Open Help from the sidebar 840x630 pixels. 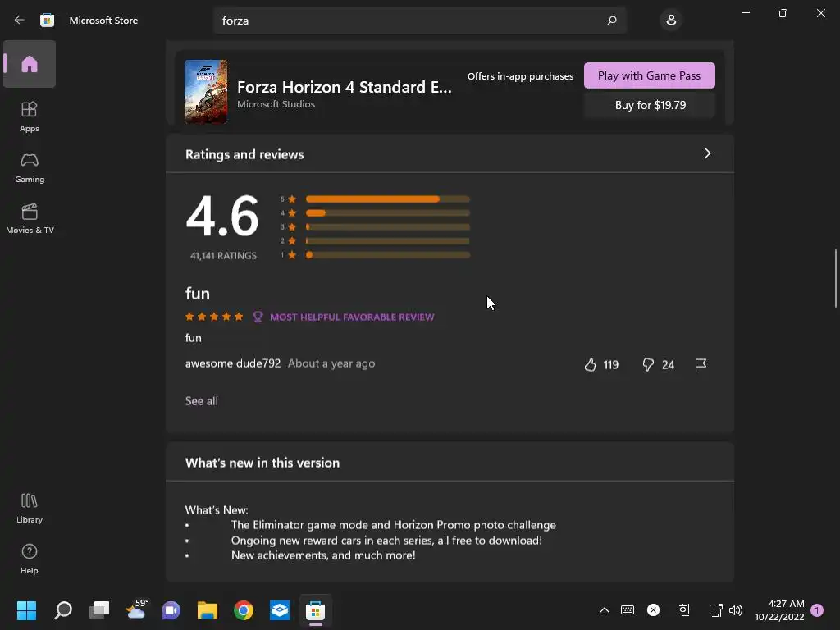30,559
